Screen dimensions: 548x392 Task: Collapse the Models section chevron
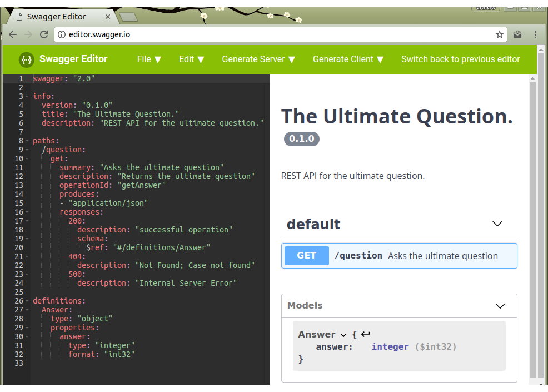[500, 306]
